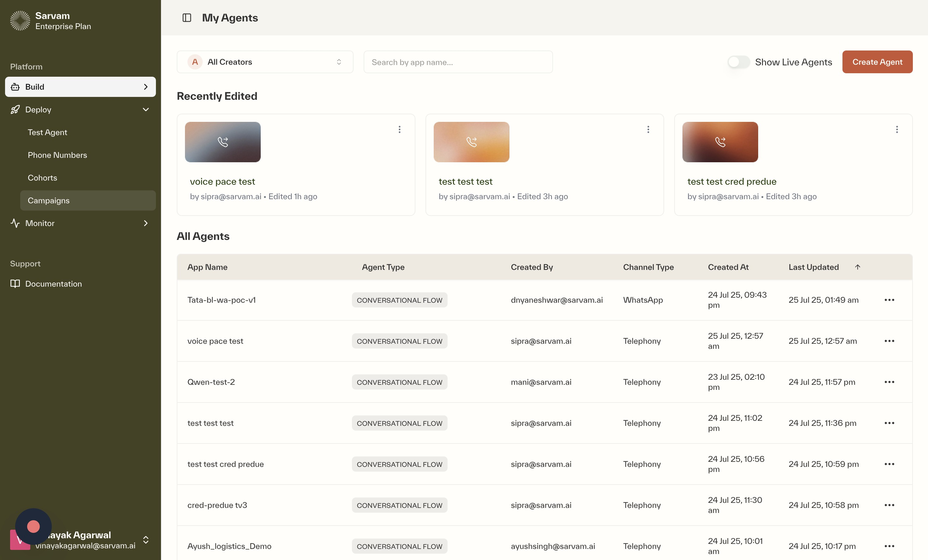Click the Last Updated sort arrow
The width and height of the screenshot is (928, 560).
click(858, 267)
